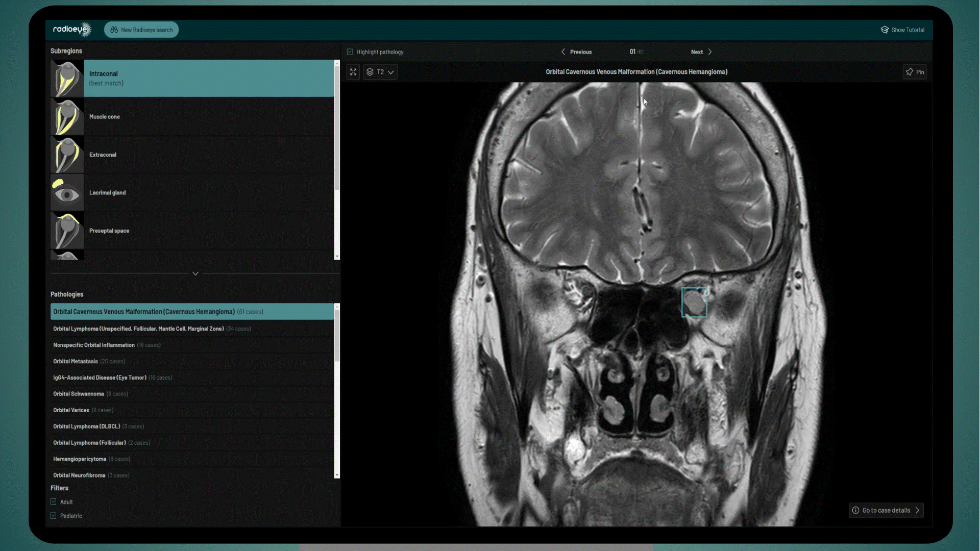980x551 pixels.
Task: Click the Muscle cone thumbnail illustration
Action: (67, 117)
